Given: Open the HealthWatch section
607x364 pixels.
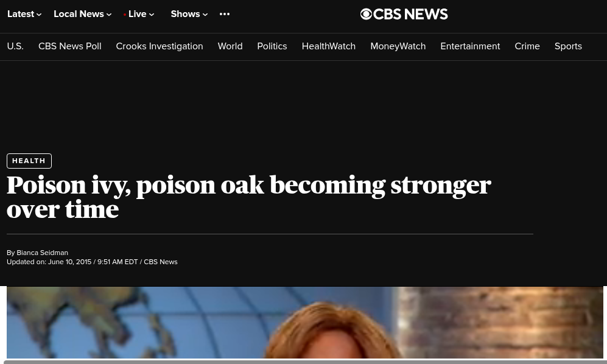Looking at the screenshot, I should (x=329, y=46).
